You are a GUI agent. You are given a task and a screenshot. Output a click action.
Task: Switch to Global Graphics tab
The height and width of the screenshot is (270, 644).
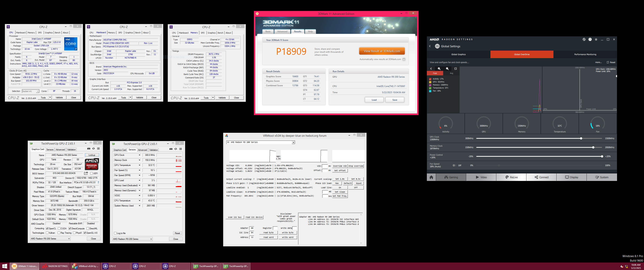click(458, 54)
